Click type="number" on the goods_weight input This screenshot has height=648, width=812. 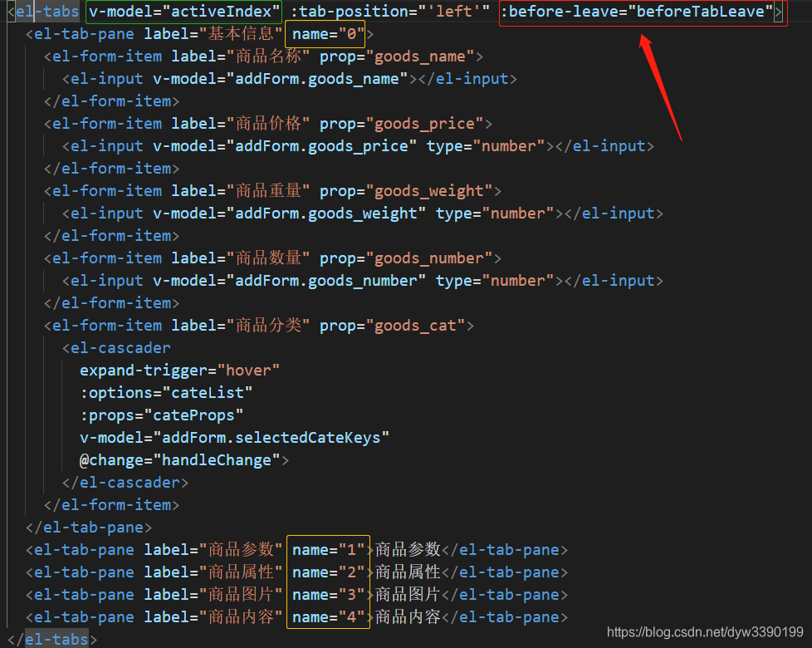[495, 214]
